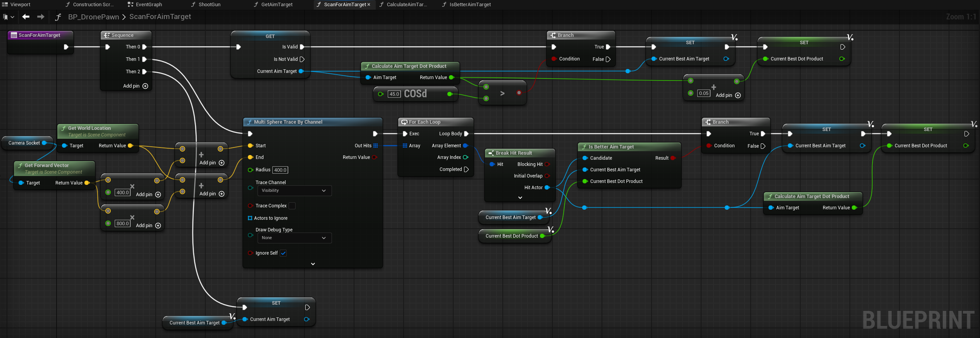Image resolution: width=980 pixels, height=338 pixels.
Task: Select the ScanForAimTarget entry node header
Action: (x=40, y=35)
